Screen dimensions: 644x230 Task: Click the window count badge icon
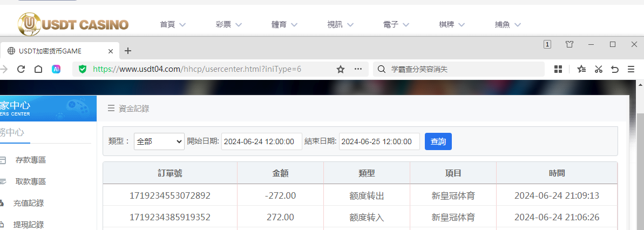click(x=547, y=44)
